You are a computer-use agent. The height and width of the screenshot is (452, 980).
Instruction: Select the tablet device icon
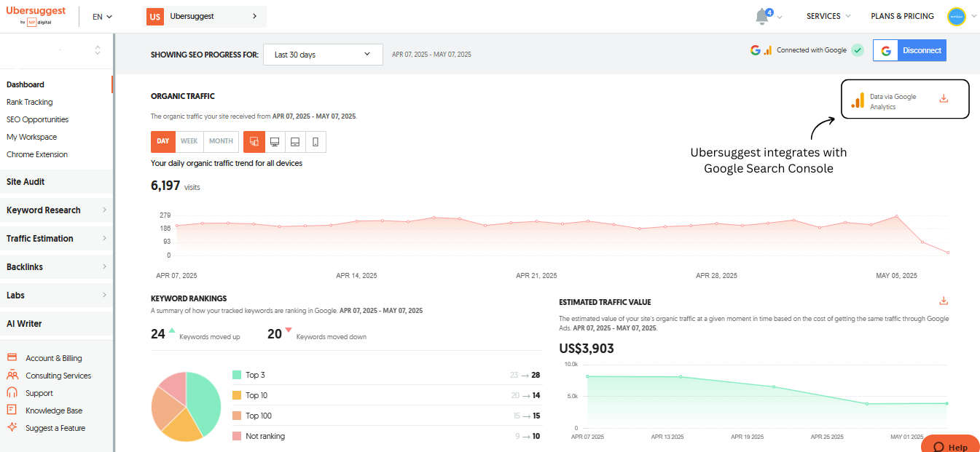point(295,141)
